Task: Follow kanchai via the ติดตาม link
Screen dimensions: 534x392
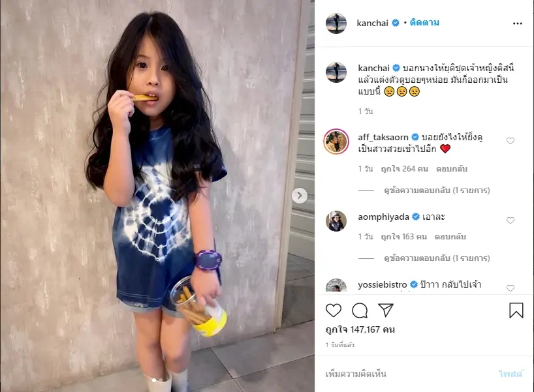Action: tap(424, 23)
